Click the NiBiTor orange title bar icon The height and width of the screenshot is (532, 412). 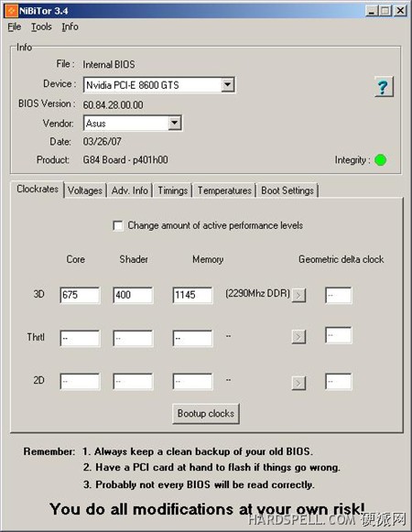[x=11, y=11]
